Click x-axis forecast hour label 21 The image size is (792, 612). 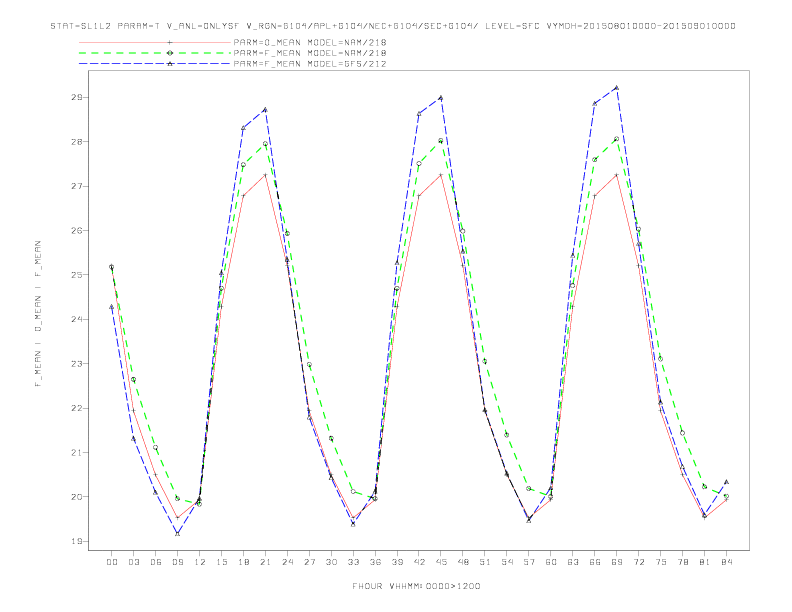(x=265, y=562)
